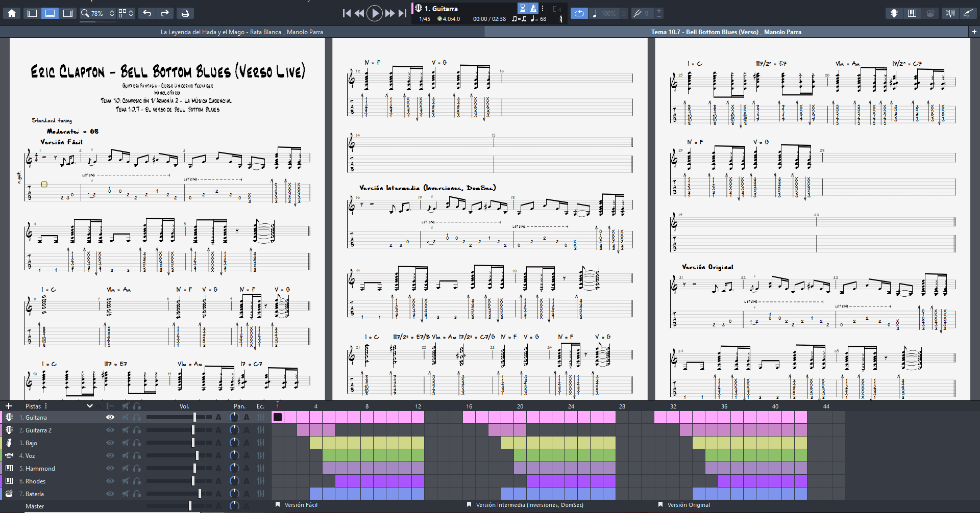
Task: Hide the 1. Guitarra track eye
Action: tap(110, 417)
